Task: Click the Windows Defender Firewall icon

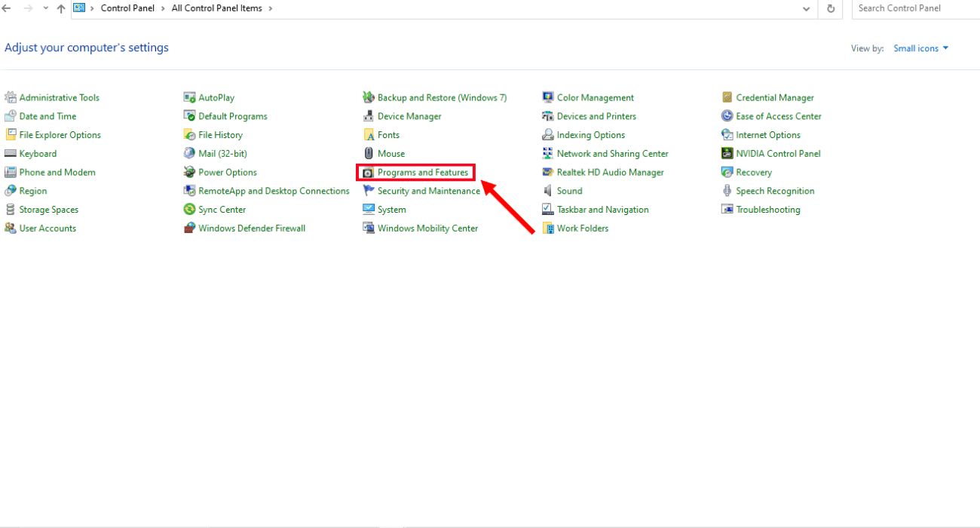Action: tap(190, 228)
